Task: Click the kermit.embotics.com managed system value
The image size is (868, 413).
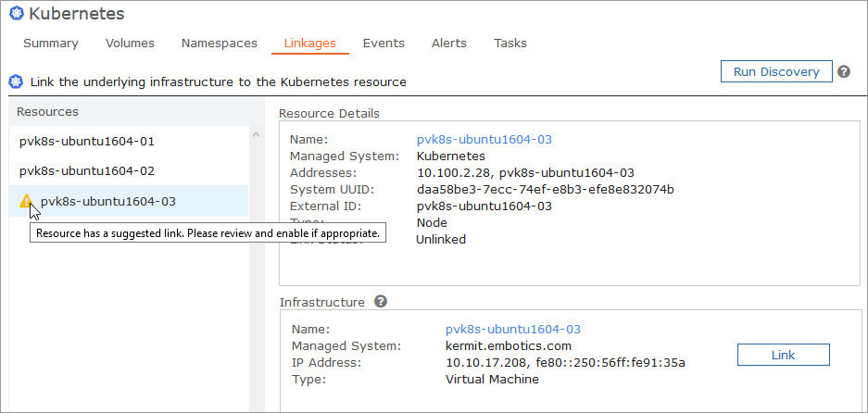Action: click(x=509, y=346)
